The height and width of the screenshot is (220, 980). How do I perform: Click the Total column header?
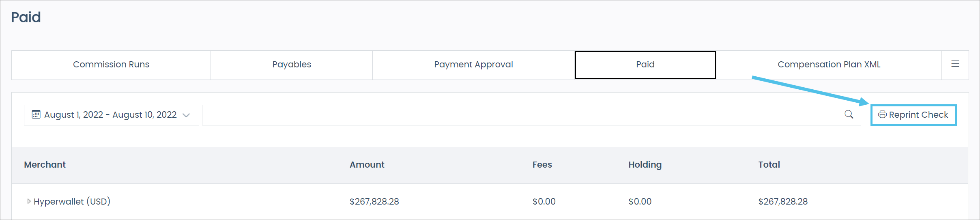click(x=769, y=165)
